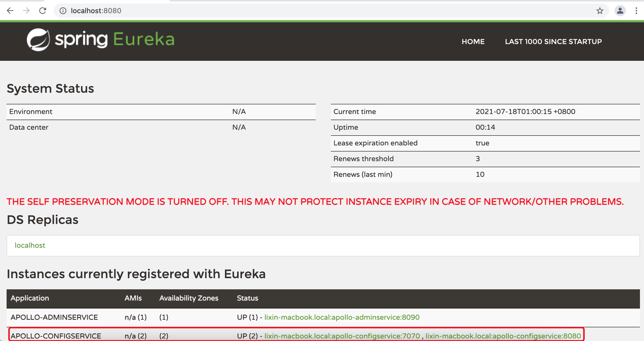Open Chrome's three-dot menu

coord(636,11)
